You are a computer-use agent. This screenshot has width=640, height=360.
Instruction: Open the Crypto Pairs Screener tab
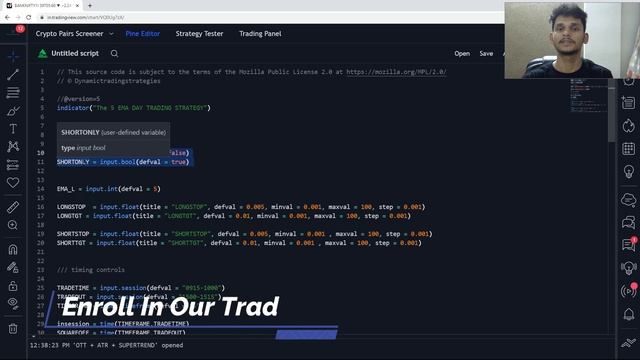(69, 34)
